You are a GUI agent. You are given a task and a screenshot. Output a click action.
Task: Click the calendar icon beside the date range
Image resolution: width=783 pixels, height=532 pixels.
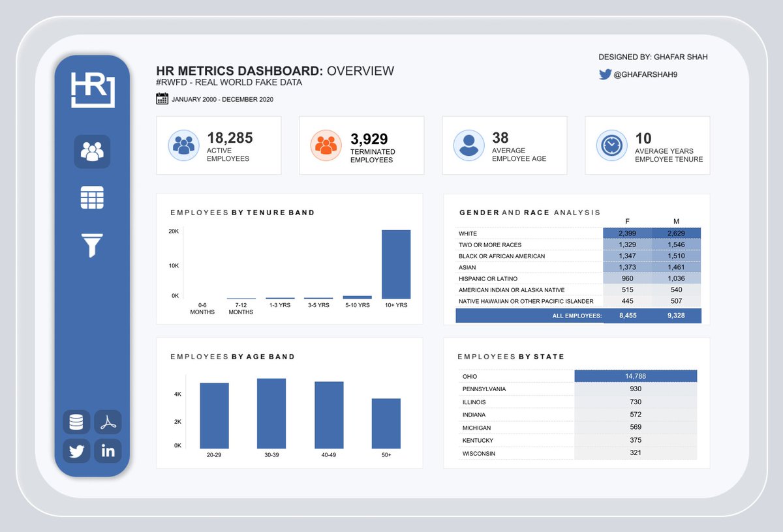coord(161,98)
